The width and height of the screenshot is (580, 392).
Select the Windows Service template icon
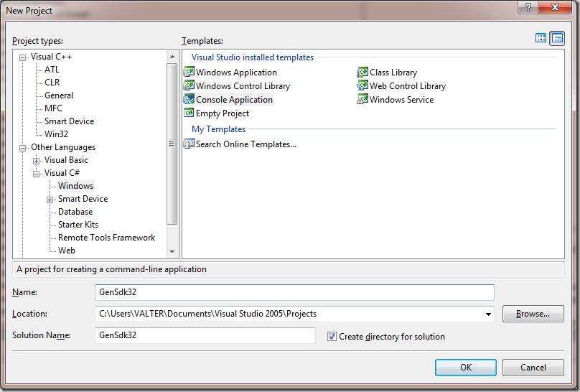coord(363,100)
